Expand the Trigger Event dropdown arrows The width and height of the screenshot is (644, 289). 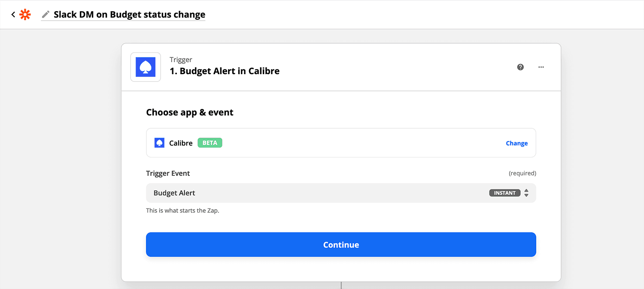[x=526, y=193]
